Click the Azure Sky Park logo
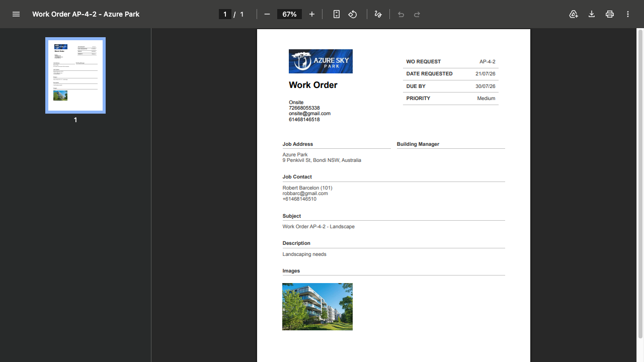Image resolution: width=644 pixels, height=362 pixels. coord(320,61)
